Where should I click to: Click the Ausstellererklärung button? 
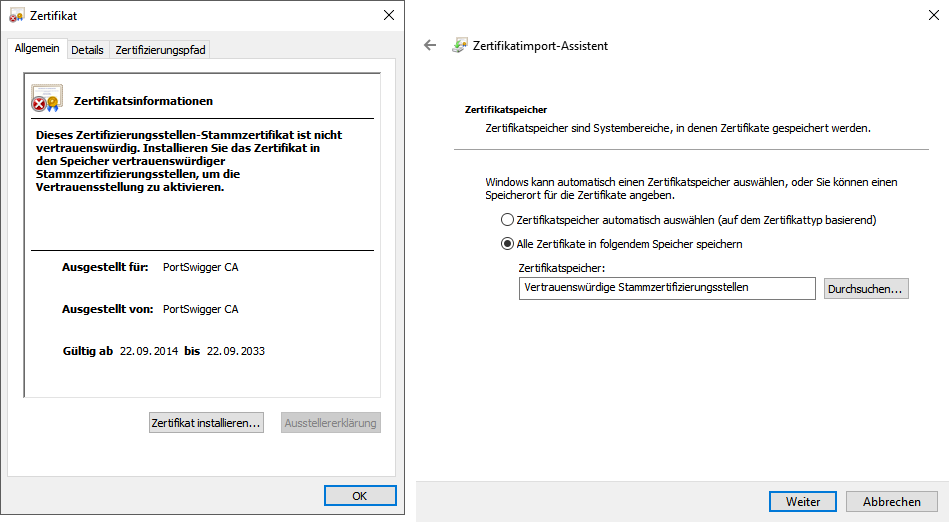tap(331, 423)
